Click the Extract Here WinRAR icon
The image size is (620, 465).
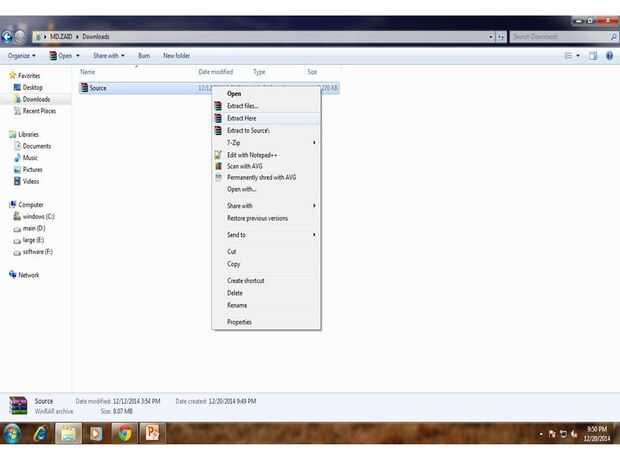coord(218,118)
